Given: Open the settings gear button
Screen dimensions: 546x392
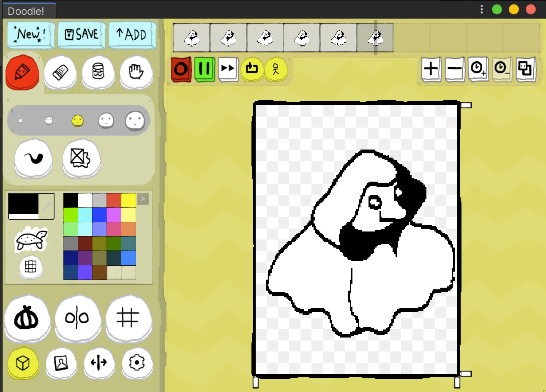Looking at the screenshot, I should 137,363.
